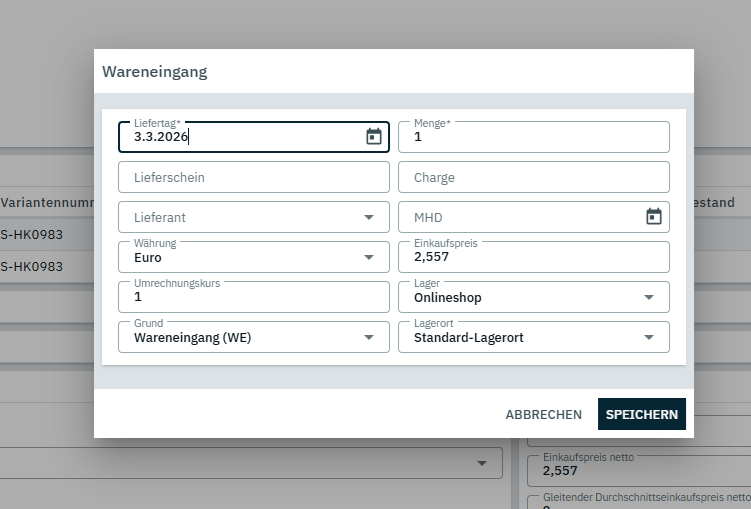Open the Währung dropdown showing Euro
Image resolution: width=751 pixels, height=509 pixels.
click(x=369, y=257)
